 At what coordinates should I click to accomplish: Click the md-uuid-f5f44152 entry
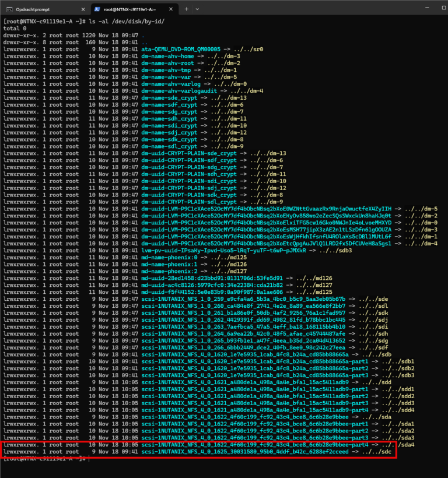click(212, 292)
